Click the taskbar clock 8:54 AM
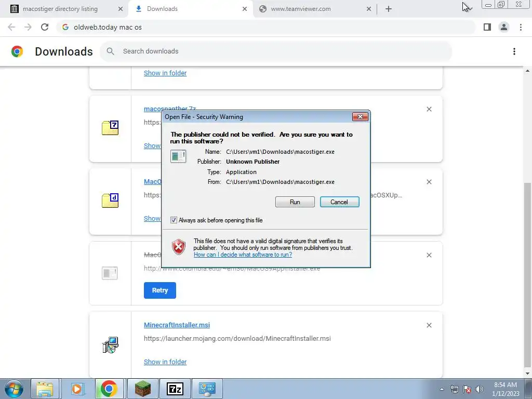Viewport: 532px width, 399px height. tap(506, 385)
